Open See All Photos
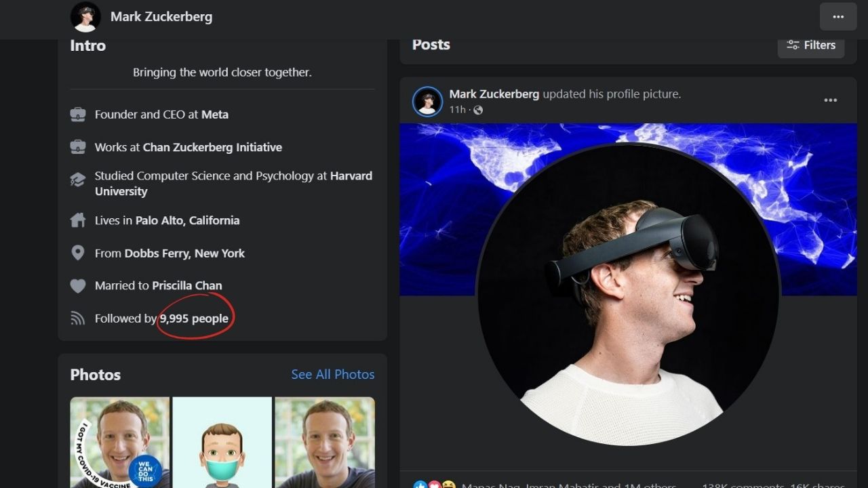The width and height of the screenshot is (868, 488). click(x=332, y=374)
